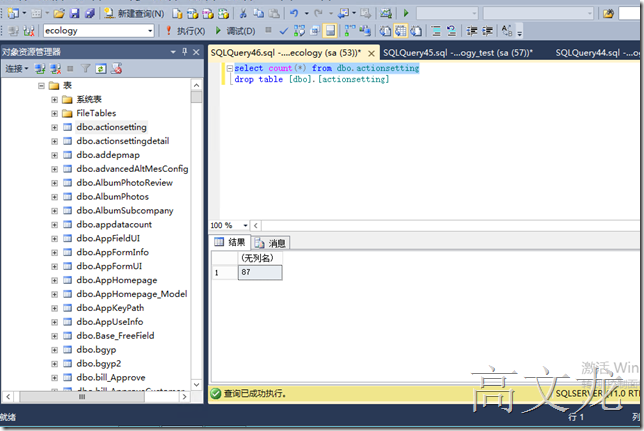Open the 消息 messages tab
This screenshot has width=644, height=431.
(271, 243)
